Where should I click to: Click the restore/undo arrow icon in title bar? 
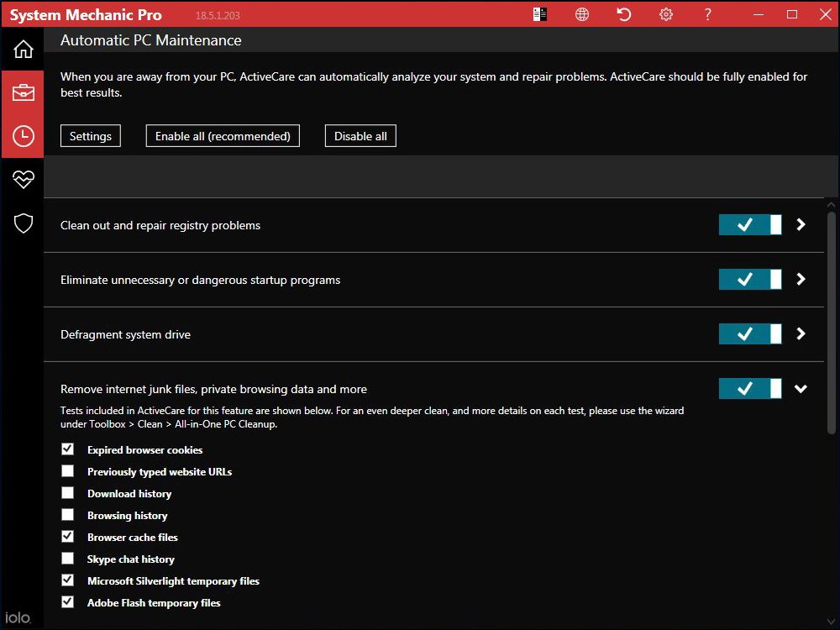coord(623,14)
